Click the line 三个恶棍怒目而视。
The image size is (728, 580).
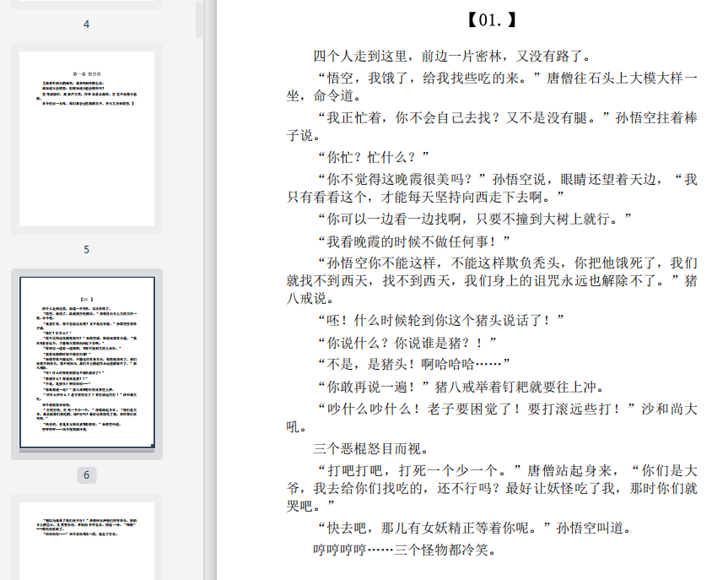371,449
